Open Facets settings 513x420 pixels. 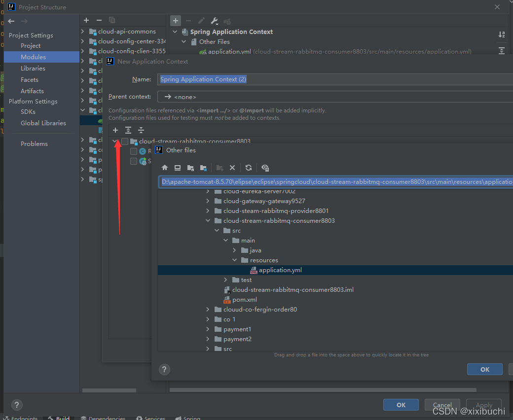tap(30, 80)
